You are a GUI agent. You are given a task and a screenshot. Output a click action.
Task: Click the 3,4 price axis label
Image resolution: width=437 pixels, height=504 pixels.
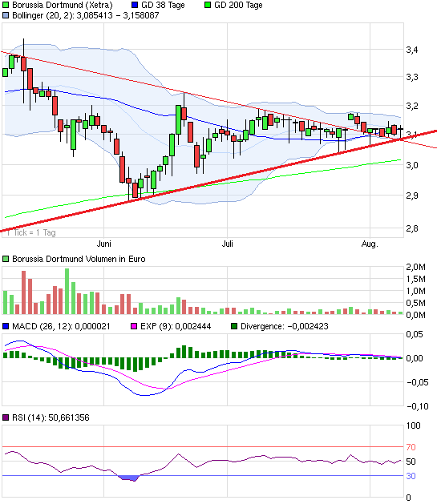(x=412, y=50)
